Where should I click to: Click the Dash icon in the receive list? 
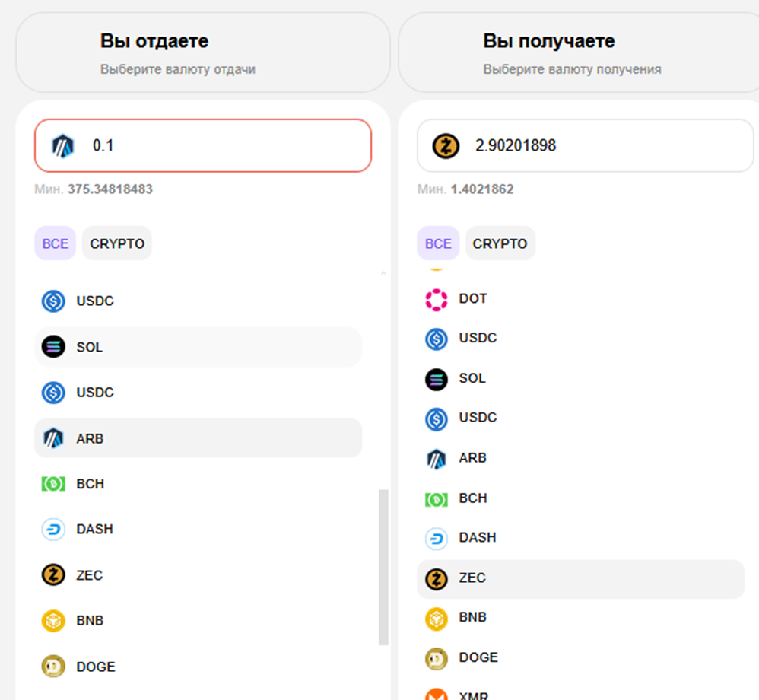pyautogui.click(x=437, y=538)
